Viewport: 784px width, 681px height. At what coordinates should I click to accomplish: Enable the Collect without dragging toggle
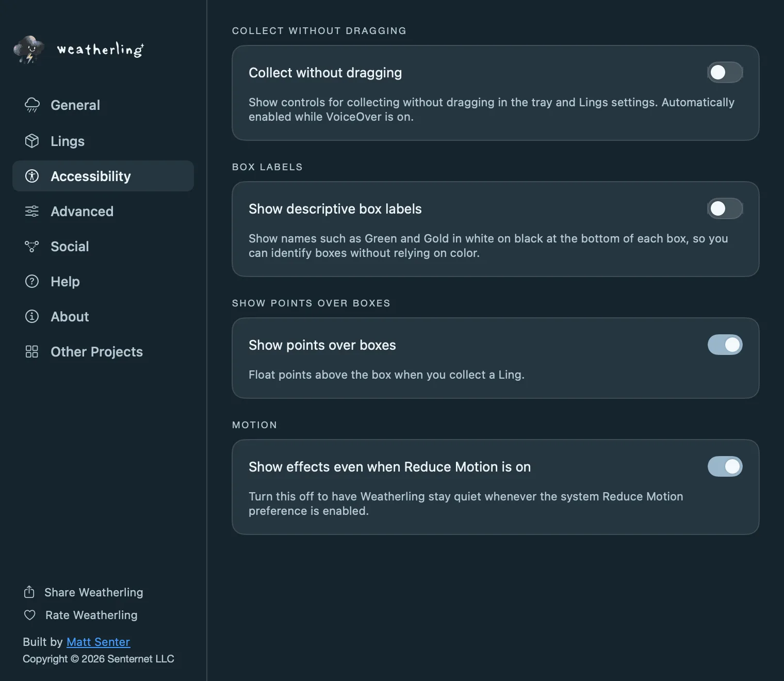(x=725, y=72)
